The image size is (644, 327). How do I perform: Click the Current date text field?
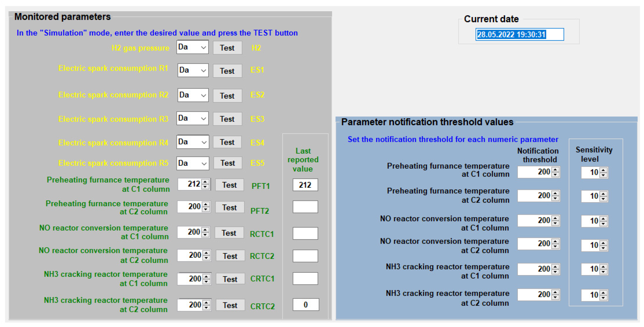(x=519, y=35)
